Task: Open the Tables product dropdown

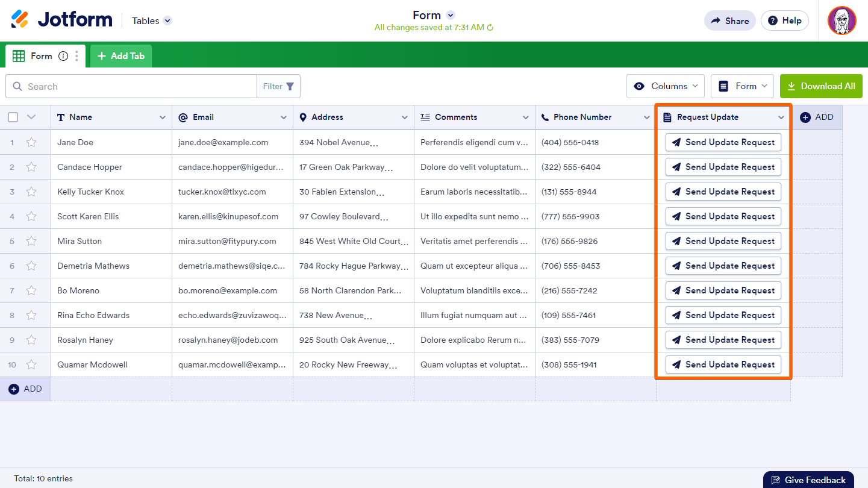Action: (x=167, y=20)
